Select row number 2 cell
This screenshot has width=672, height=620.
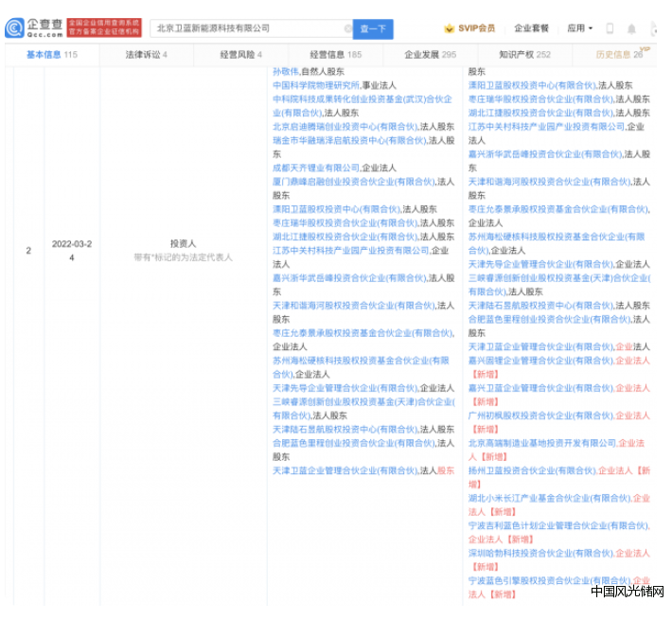pyautogui.click(x=28, y=250)
